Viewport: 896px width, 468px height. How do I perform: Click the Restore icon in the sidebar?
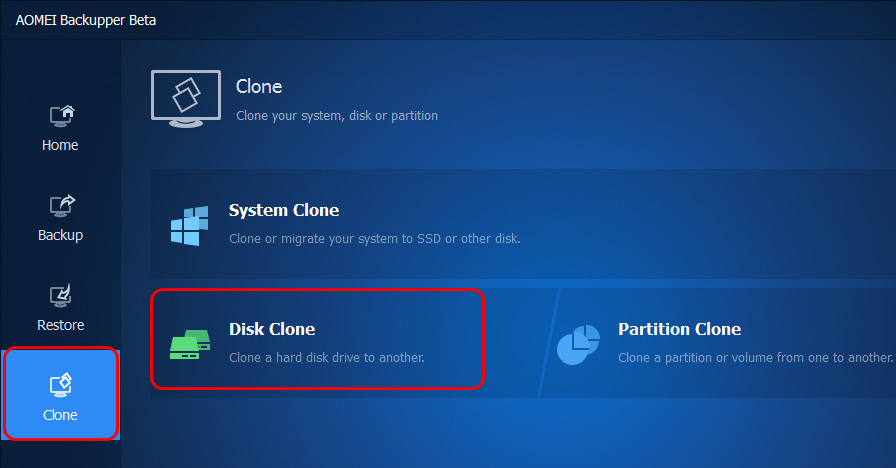tap(60, 296)
